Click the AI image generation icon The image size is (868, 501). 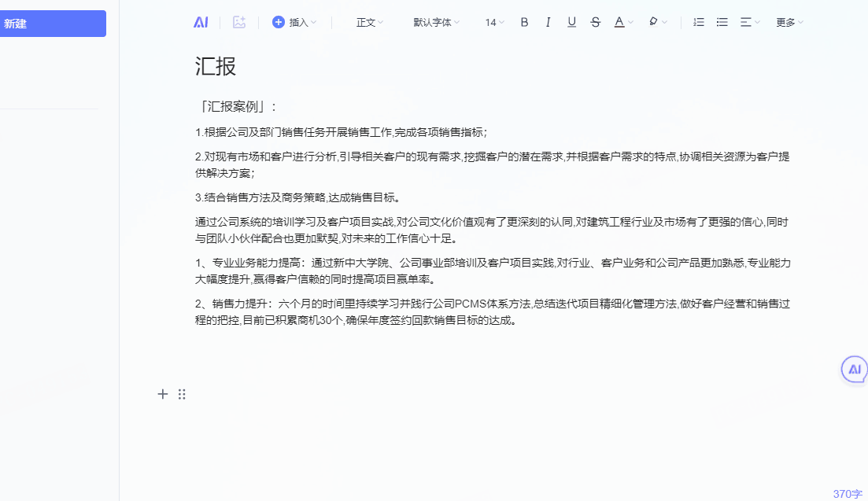click(239, 22)
